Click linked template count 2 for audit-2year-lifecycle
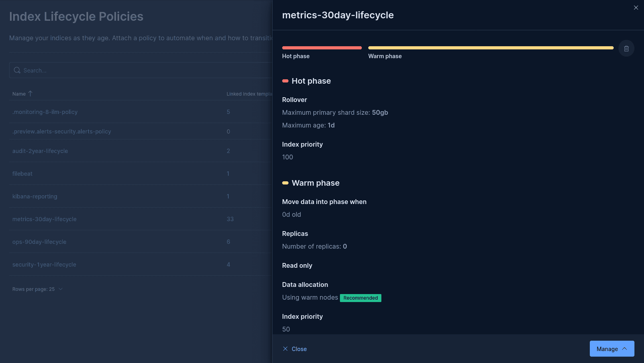 (228, 151)
